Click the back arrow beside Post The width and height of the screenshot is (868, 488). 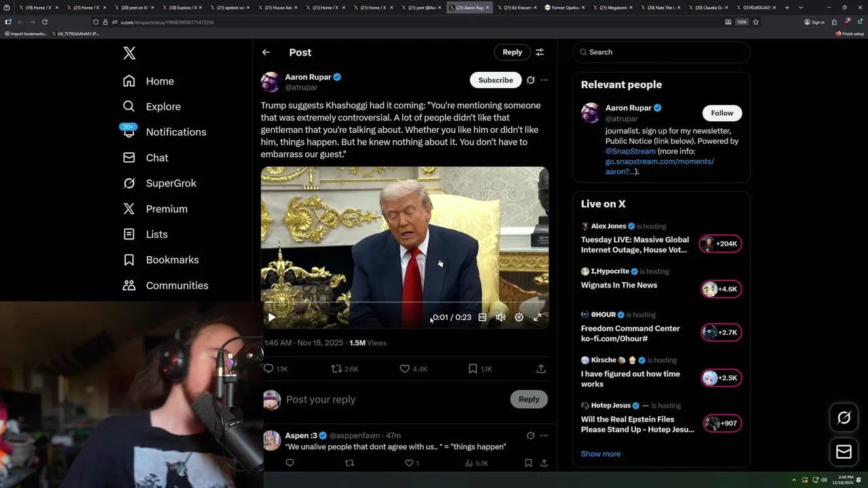coord(266,52)
